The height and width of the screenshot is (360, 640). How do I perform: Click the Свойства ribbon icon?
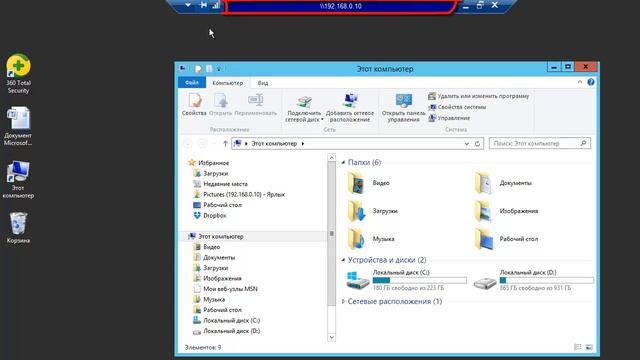(x=194, y=104)
